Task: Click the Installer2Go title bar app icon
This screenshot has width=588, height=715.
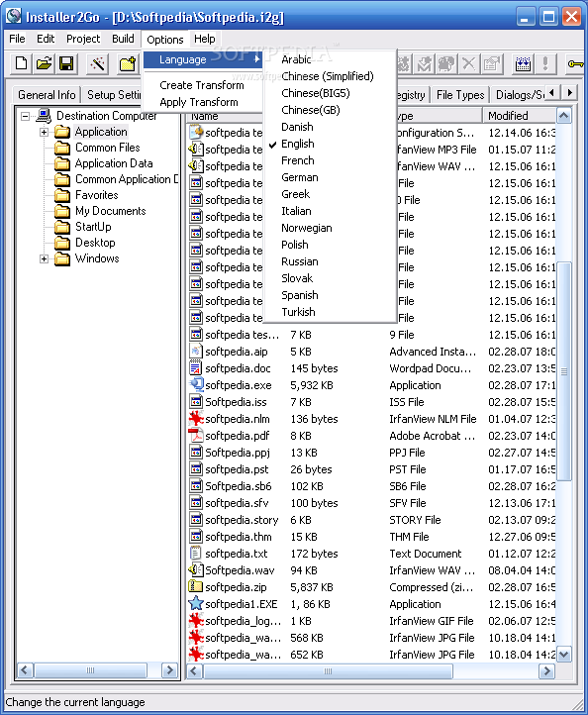Action: [14, 16]
